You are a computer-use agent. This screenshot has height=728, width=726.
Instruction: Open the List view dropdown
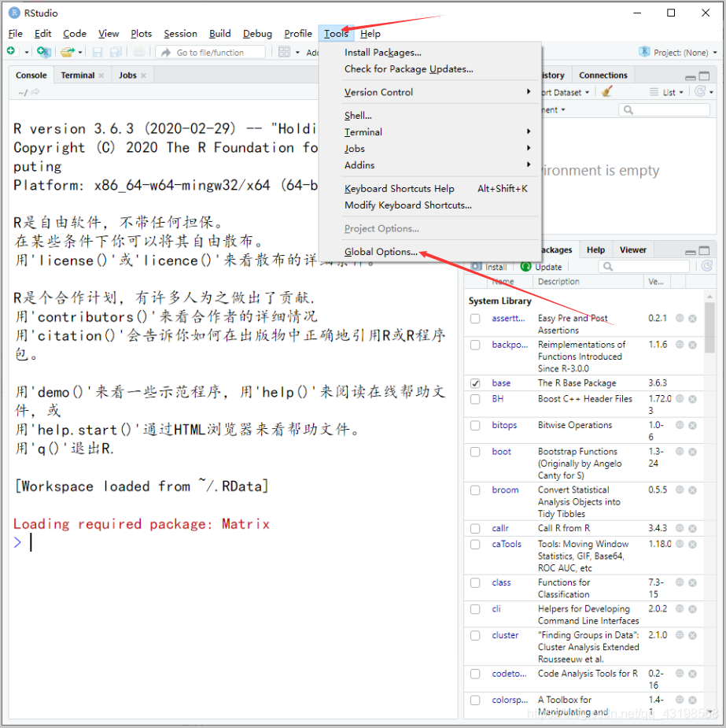click(x=667, y=92)
